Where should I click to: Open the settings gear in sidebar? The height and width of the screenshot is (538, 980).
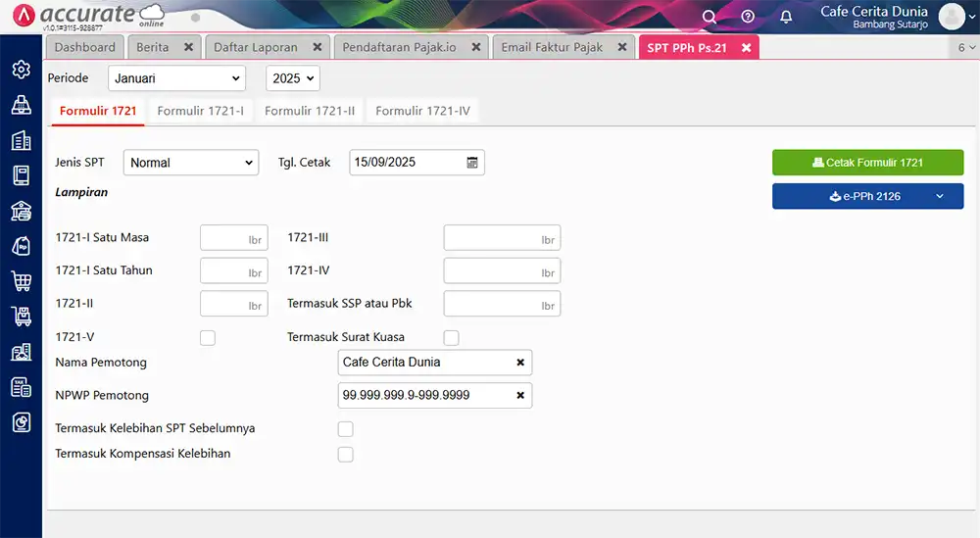(x=22, y=70)
